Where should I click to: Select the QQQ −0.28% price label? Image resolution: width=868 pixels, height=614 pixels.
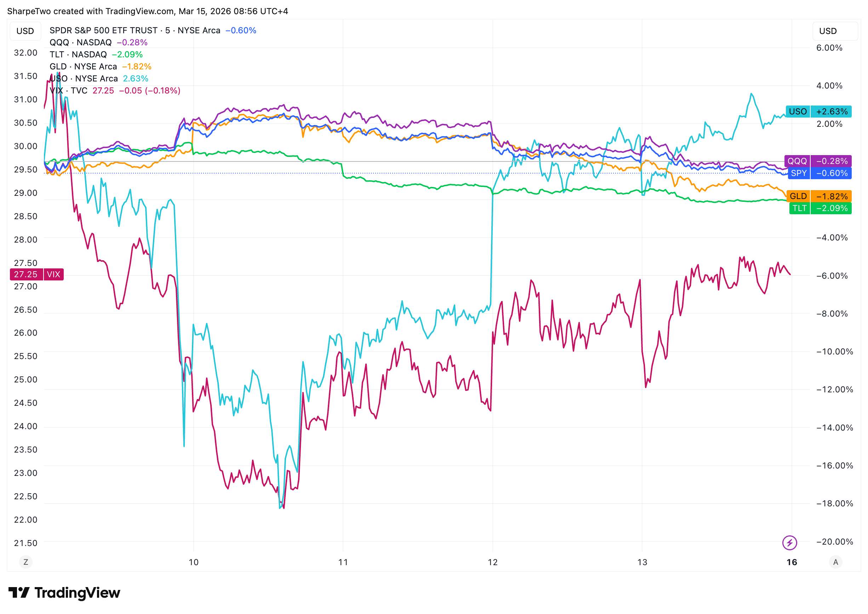tap(818, 161)
